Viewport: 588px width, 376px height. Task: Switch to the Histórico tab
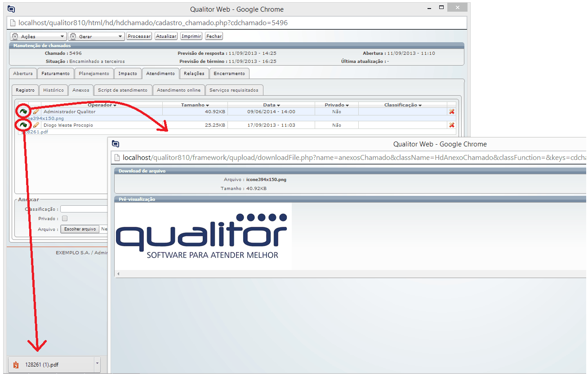click(53, 90)
